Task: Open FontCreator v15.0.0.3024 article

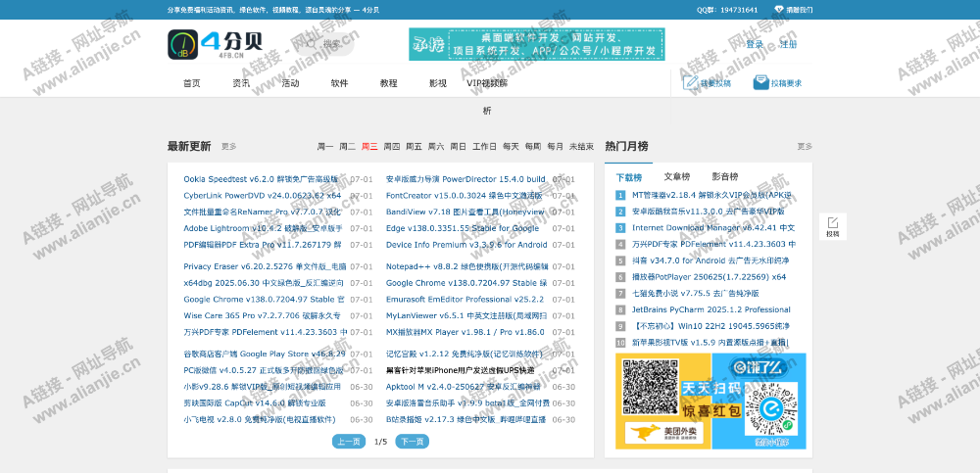Action: 464,196
